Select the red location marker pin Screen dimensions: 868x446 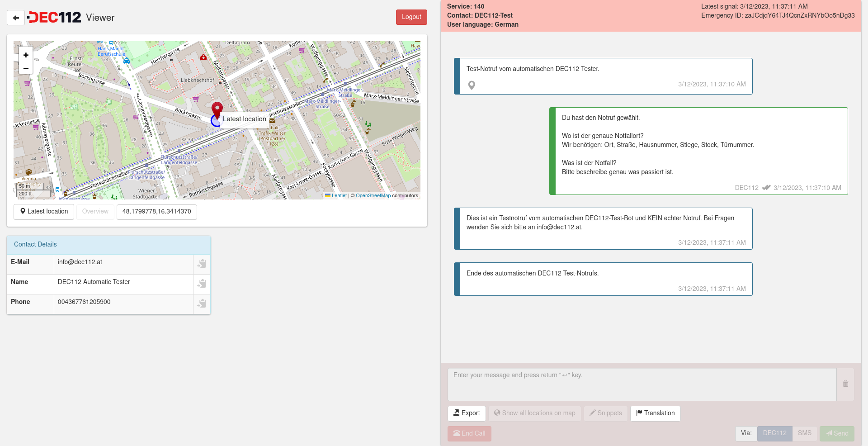pos(217,111)
